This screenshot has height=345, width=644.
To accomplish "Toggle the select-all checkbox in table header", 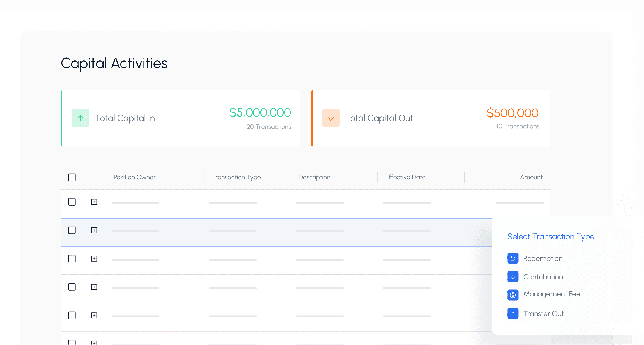I will tap(72, 177).
